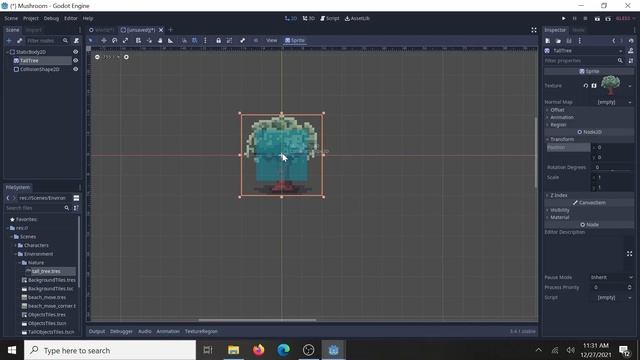Click the lock selected node icon
This screenshot has height=360, width=640.
pos(218,40)
